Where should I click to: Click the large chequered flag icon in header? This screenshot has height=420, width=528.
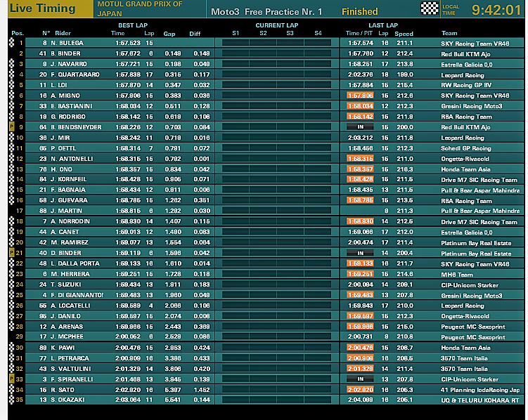(x=430, y=8)
